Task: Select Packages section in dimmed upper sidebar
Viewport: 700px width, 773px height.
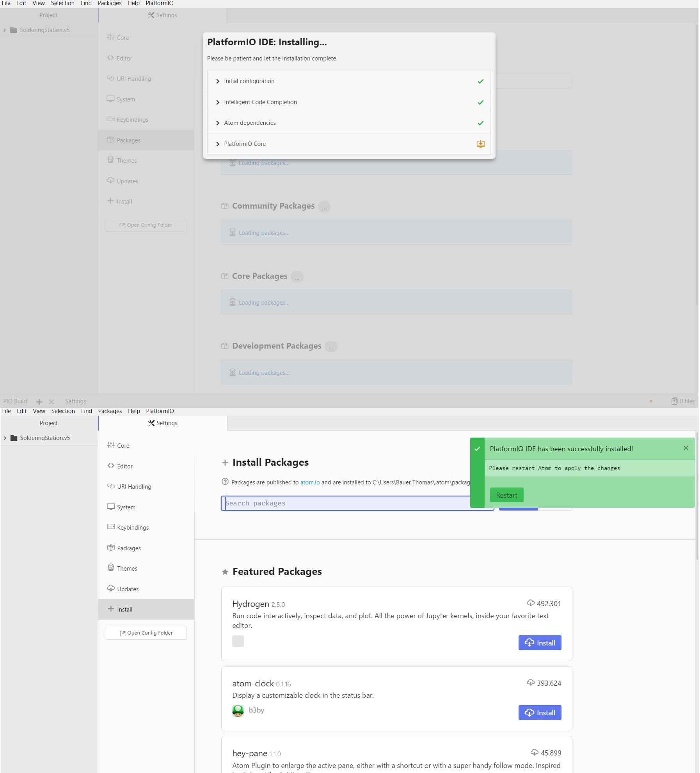Action: point(146,140)
